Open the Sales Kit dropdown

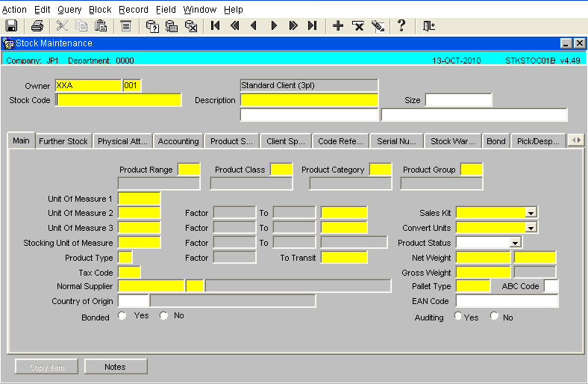click(x=531, y=213)
